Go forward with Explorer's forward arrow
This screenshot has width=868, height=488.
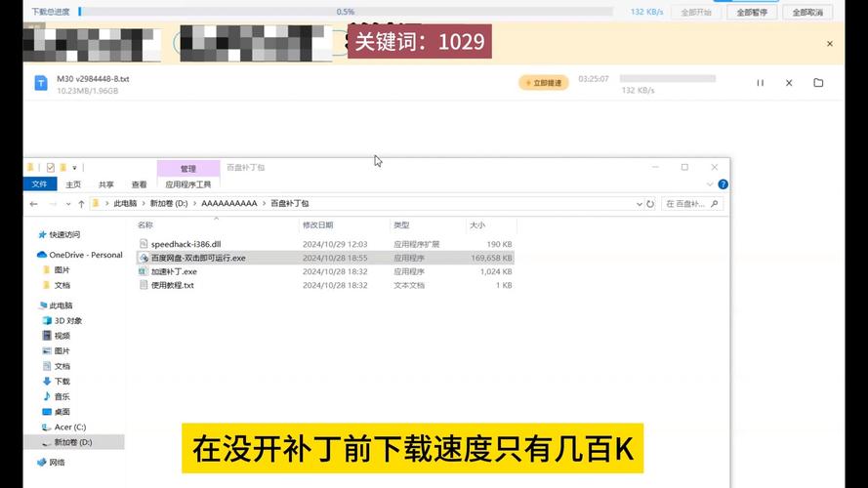(x=53, y=204)
